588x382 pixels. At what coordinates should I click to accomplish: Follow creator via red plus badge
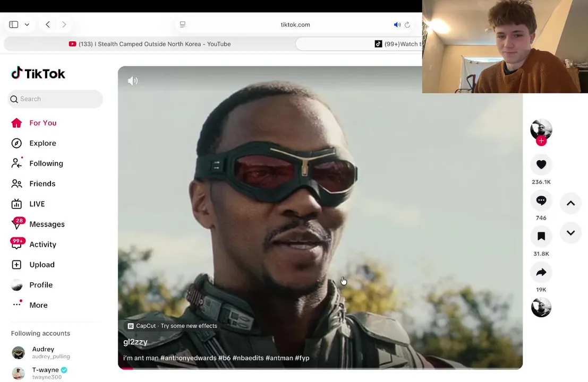541,141
